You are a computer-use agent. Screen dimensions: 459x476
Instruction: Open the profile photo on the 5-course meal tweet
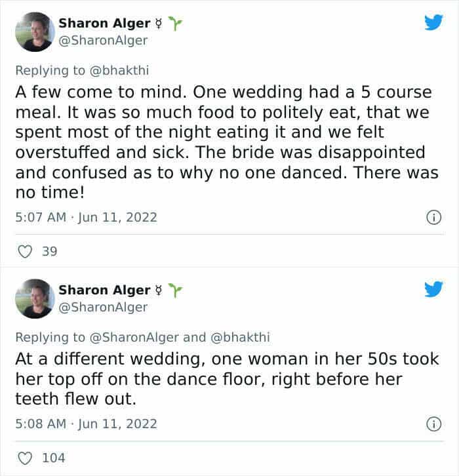34,31
